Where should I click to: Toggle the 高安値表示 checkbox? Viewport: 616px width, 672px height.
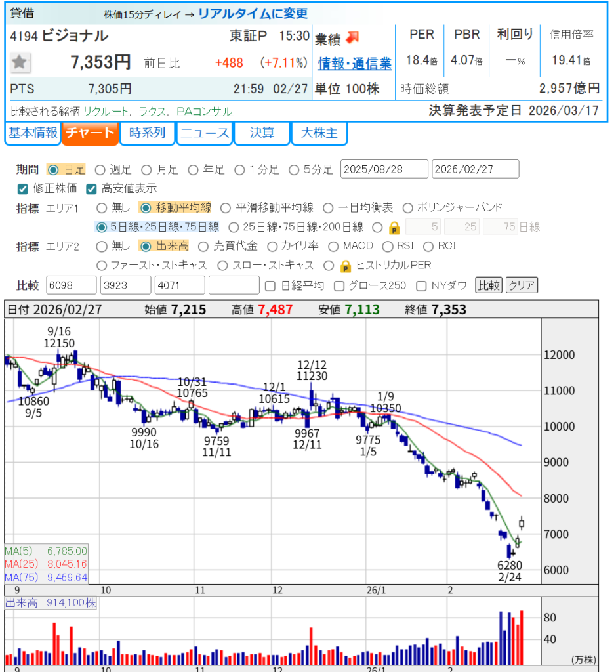[x=91, y=189]
